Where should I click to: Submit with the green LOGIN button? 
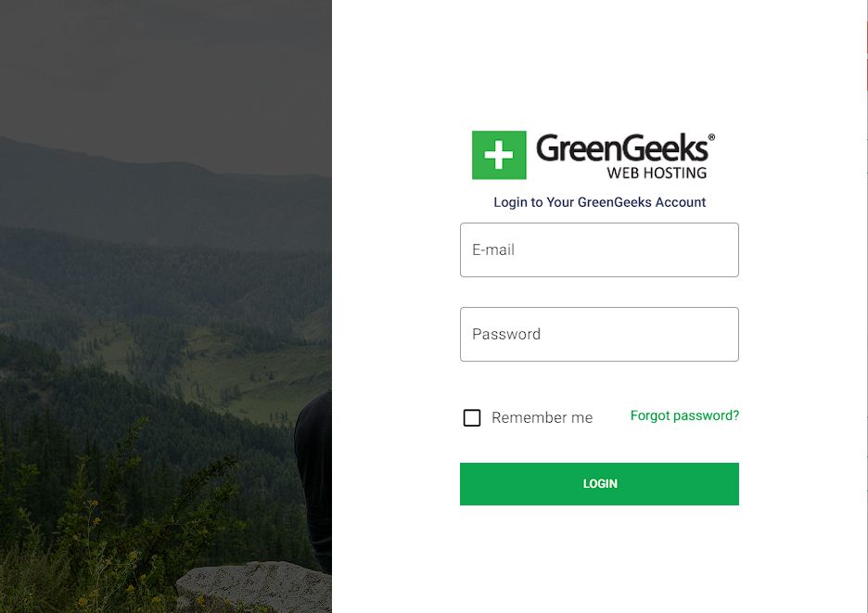point(599,484)
